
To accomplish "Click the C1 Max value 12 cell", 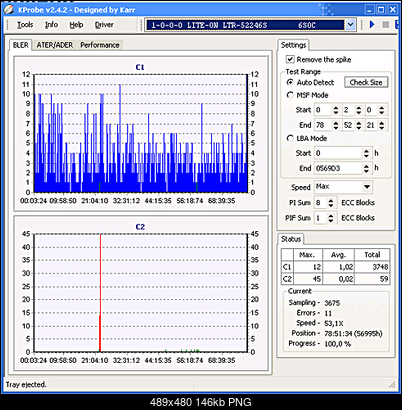I will point(308,267).
